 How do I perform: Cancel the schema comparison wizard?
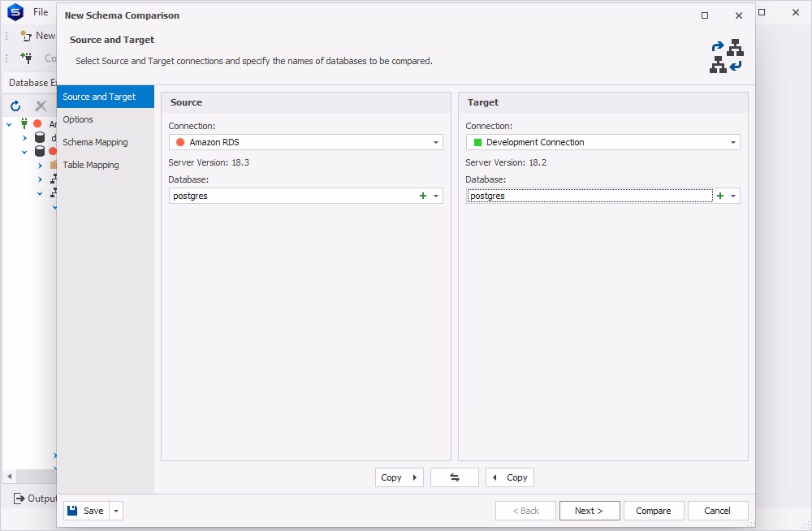point(718,511)
